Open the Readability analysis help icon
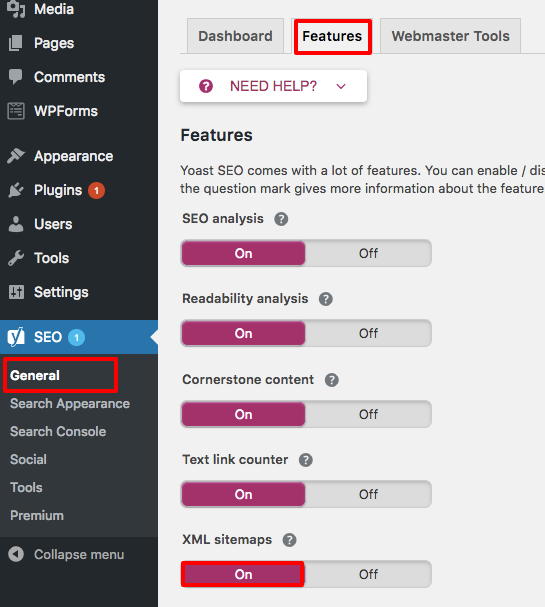 (x=326, y=299)
